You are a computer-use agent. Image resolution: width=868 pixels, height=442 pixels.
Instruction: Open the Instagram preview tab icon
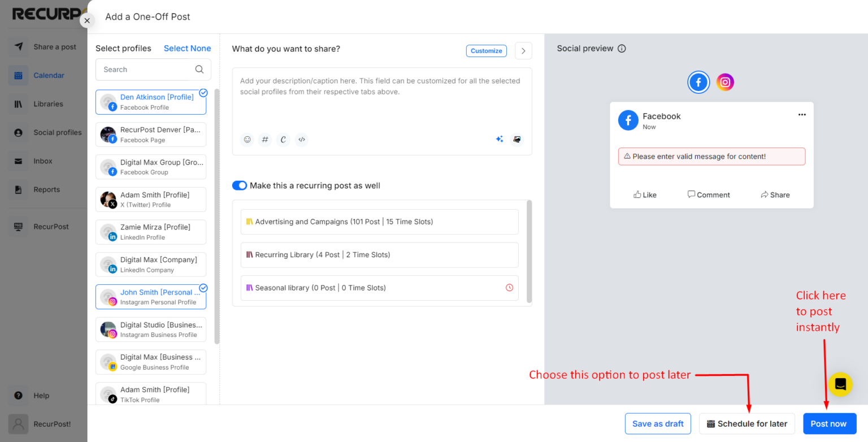[725, 82]
